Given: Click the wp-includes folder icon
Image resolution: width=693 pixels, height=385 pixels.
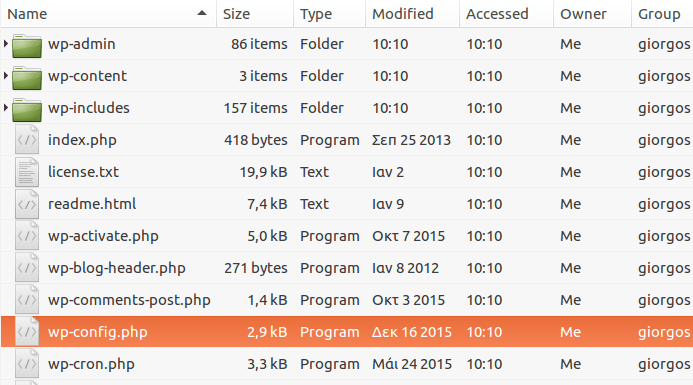Looking at the screenshot, I should click(27, 109).
